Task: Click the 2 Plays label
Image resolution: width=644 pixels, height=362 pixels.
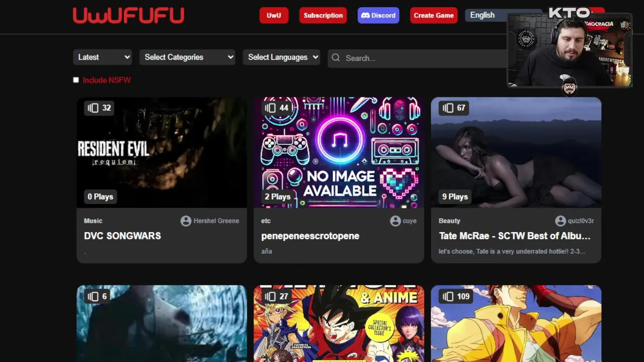Action: 277,197
